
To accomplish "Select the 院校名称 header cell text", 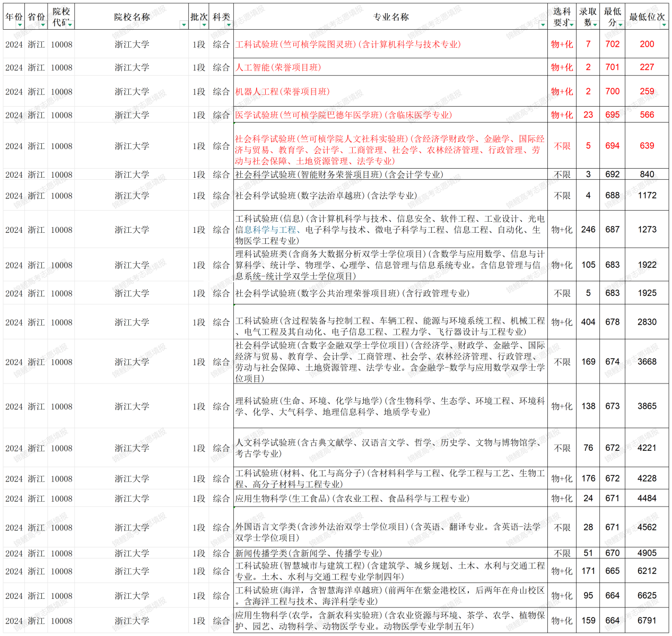I will point(132,17).
